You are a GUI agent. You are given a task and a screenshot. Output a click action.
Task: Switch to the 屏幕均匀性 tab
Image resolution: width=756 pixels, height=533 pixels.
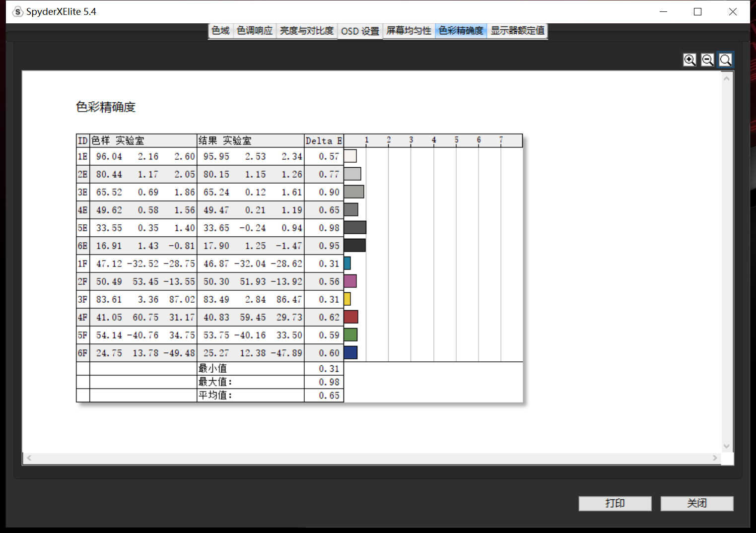pyautogui.click(x=409, y=31)
